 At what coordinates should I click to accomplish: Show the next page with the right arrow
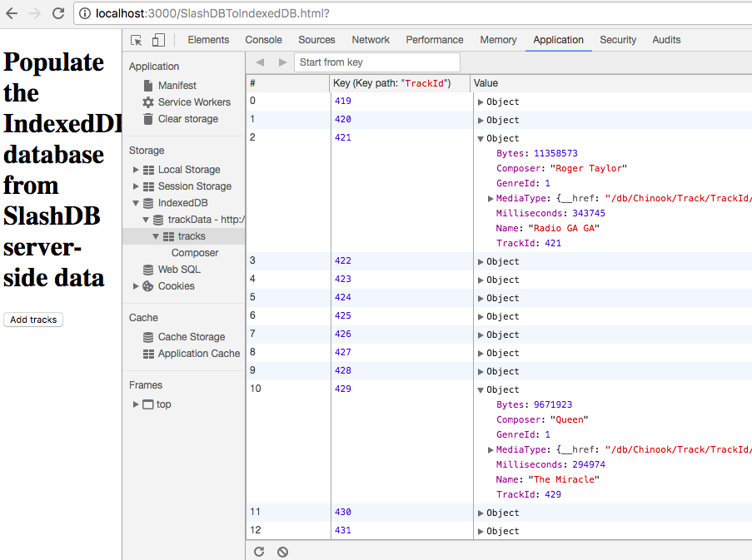click(x=282, y=62)
